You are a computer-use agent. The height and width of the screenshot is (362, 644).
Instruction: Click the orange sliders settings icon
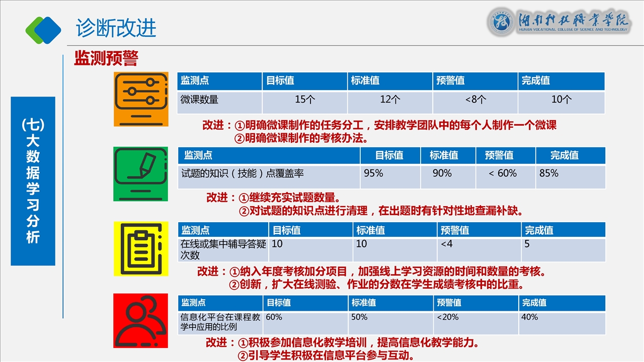point(141,99)
